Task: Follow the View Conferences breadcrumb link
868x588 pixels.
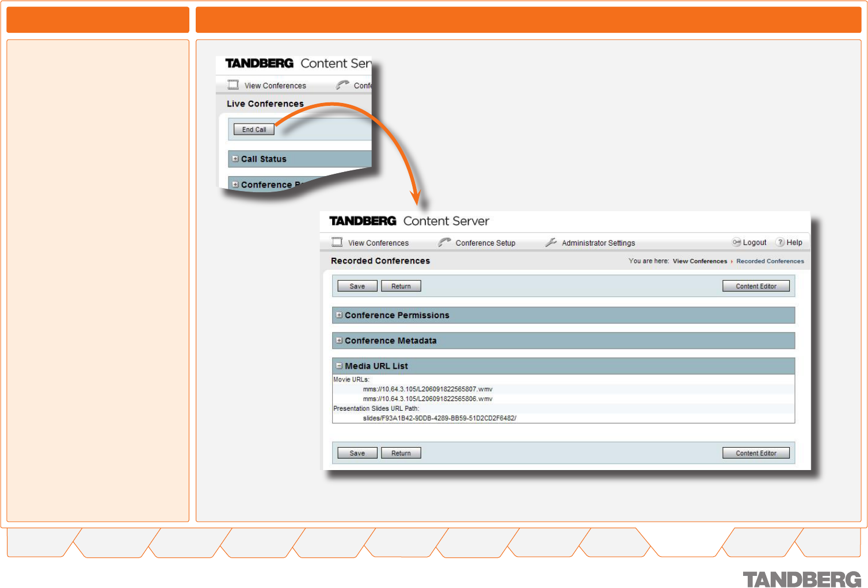Action: tap(700, 261)
